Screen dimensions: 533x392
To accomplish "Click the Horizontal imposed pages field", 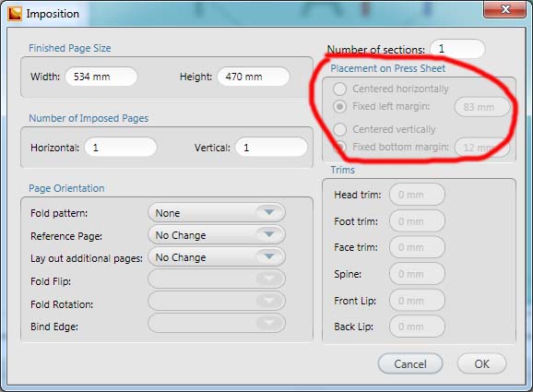I will tap(121, 148).
